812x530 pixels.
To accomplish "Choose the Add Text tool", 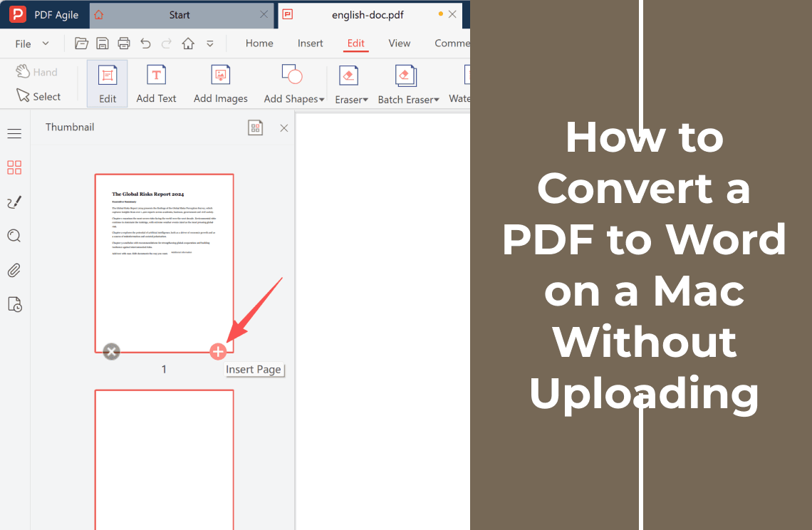I will (x=156, y=84).
